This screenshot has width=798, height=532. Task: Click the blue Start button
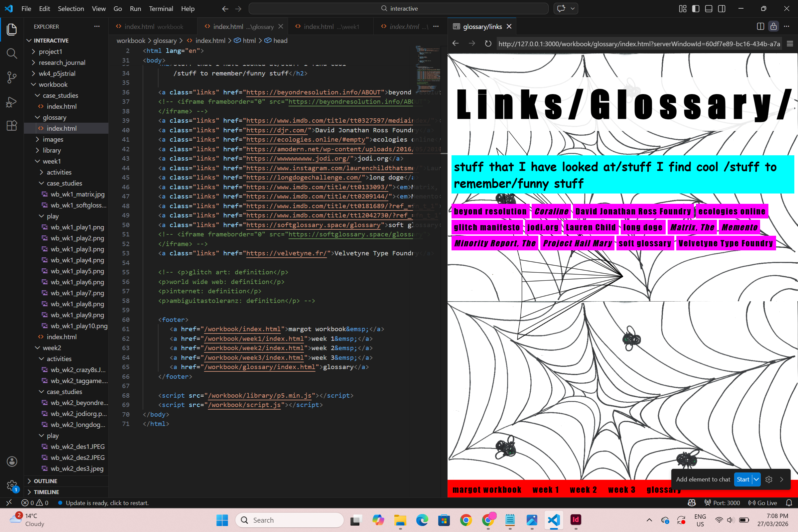[x=743, y=479]
